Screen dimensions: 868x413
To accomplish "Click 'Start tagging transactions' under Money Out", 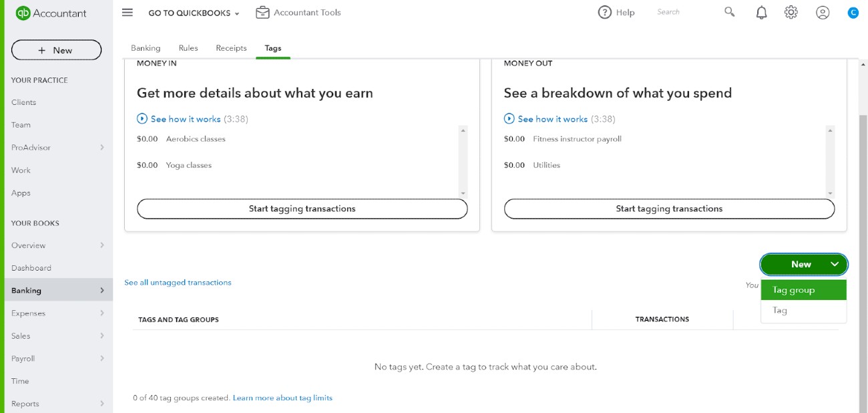I will coord(669,209).
